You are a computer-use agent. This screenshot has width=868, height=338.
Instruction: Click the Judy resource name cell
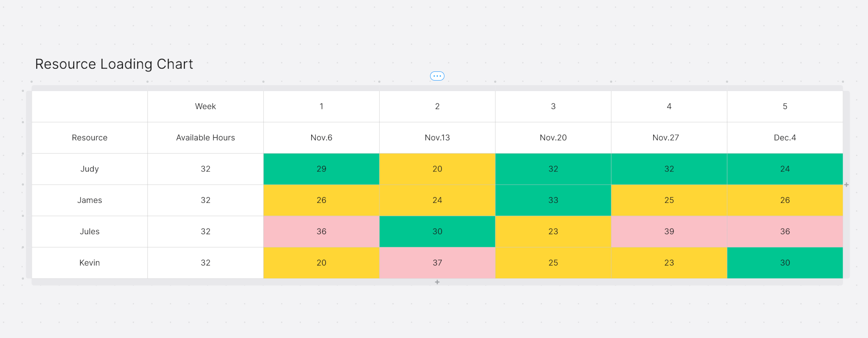(89, 169)
